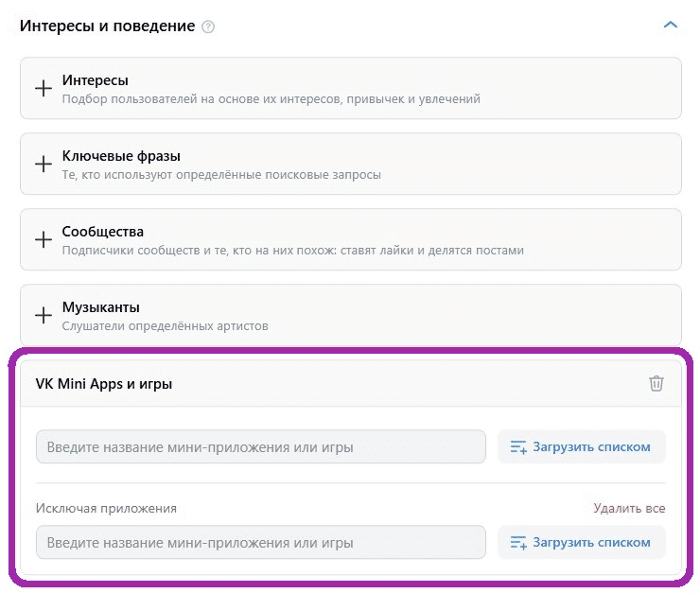Click list-plus icon in the upper Загрузить списком button

point(517,447)
